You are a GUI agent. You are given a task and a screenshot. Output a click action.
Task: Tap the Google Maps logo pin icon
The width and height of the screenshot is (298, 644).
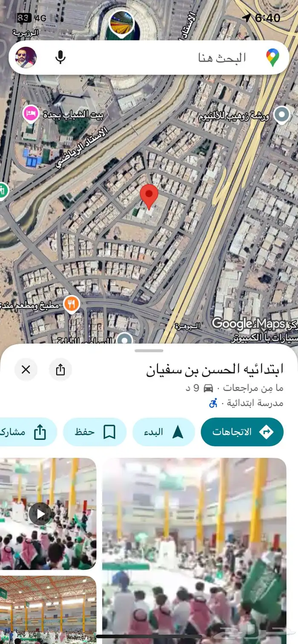coord(272,57)
